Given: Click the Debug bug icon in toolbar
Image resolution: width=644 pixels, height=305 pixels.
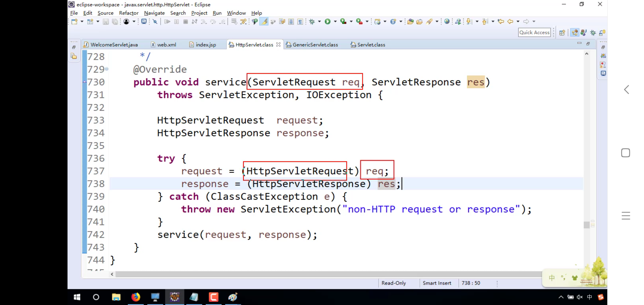Looking at the screenshot, I should pyautogui.click(x=312, y=21).
